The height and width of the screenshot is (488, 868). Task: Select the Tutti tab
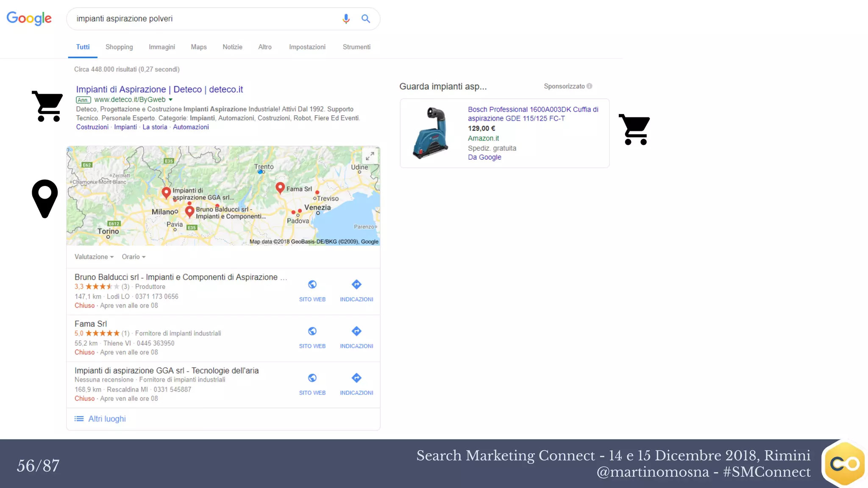tap(83, 47)
